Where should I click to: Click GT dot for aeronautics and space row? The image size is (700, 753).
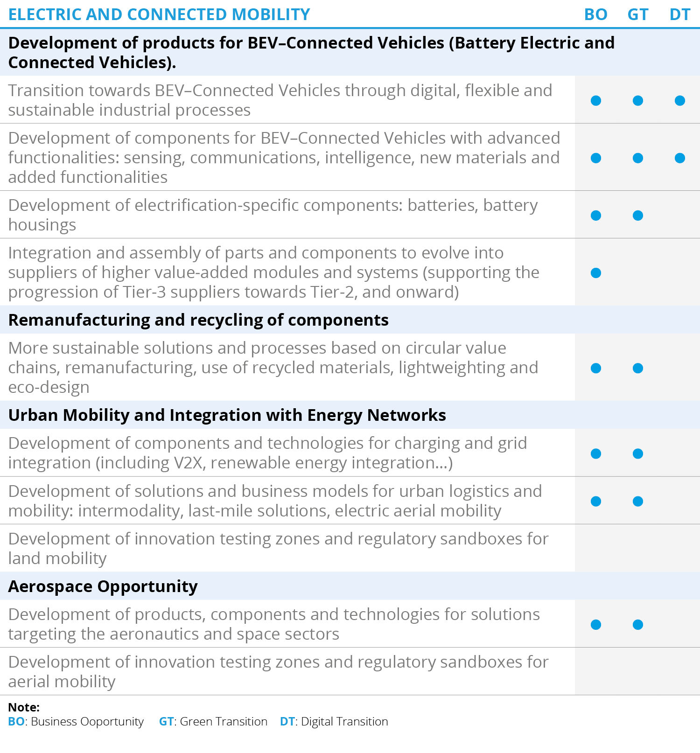pos(638,624)
